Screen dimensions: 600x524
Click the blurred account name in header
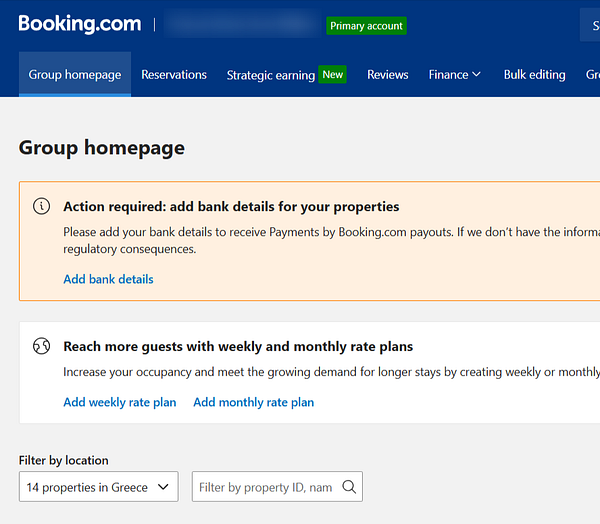(x=242, y=24)
